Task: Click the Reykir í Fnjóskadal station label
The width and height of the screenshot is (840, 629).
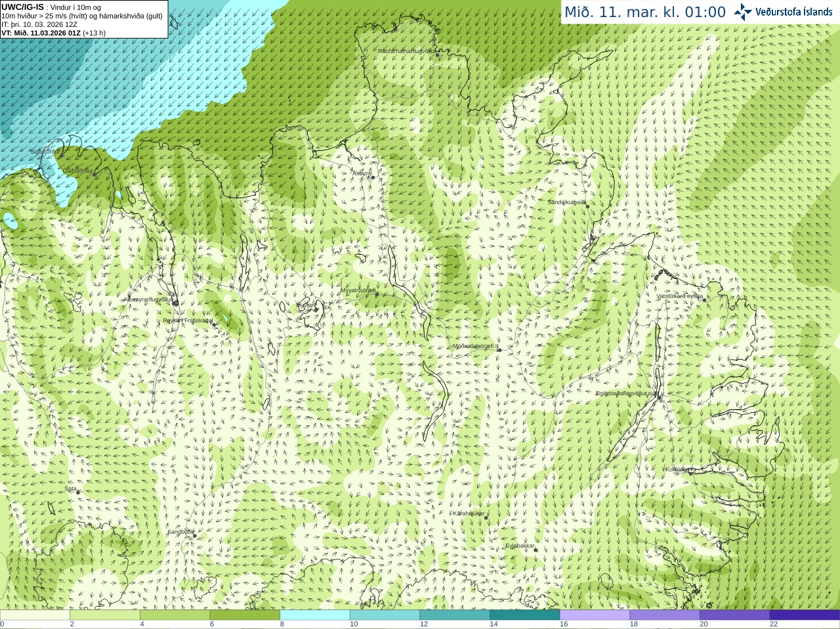Action: tap(188, 320)
